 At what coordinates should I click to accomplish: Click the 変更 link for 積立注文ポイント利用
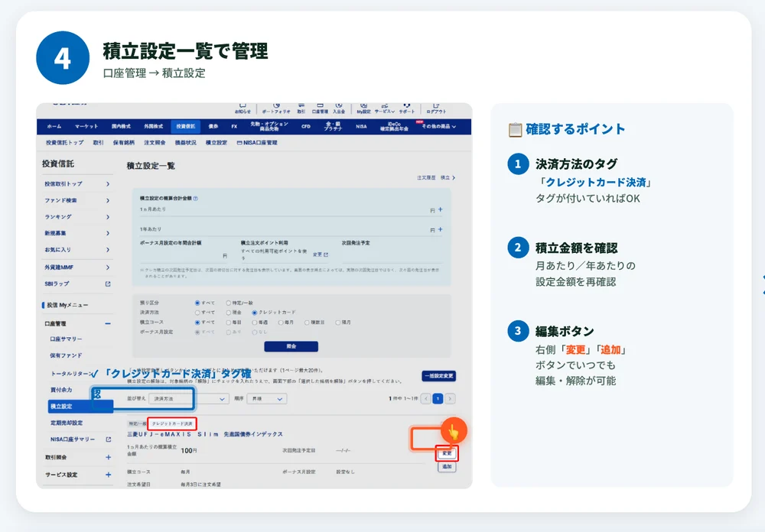[x=320, y=255]
